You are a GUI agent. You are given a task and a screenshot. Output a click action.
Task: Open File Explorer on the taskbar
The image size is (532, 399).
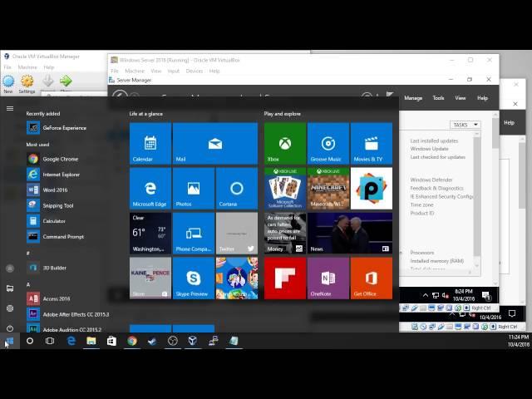(x=91, y=341)
